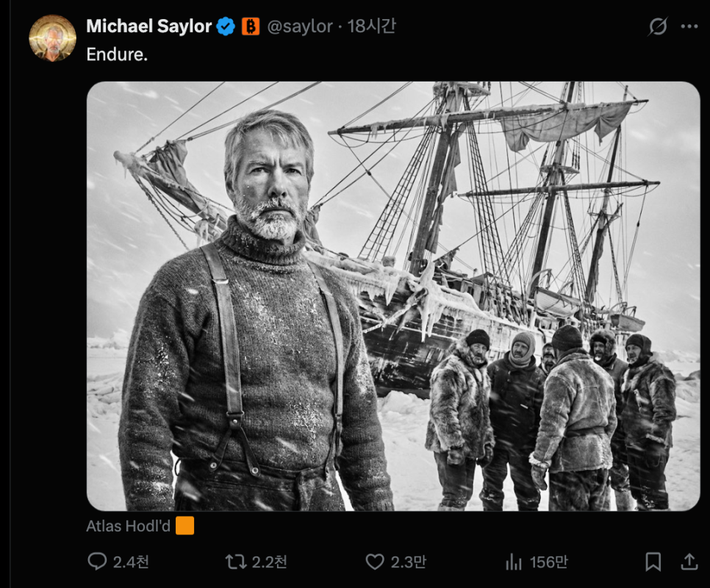Click the orange Bitcoin affiliation badge
The height and width of the screenshot is (588, 710).
251,26
